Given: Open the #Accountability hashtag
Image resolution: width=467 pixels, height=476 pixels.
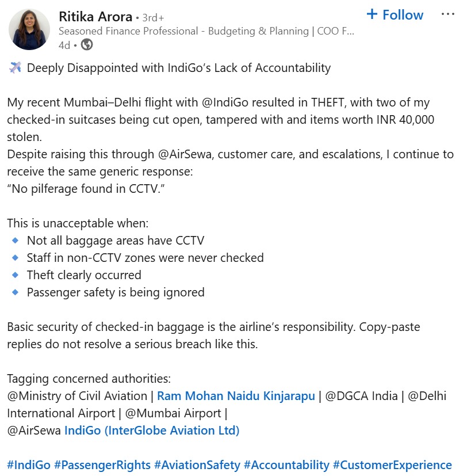Looking at the screenshot, I should click(286, 464).
